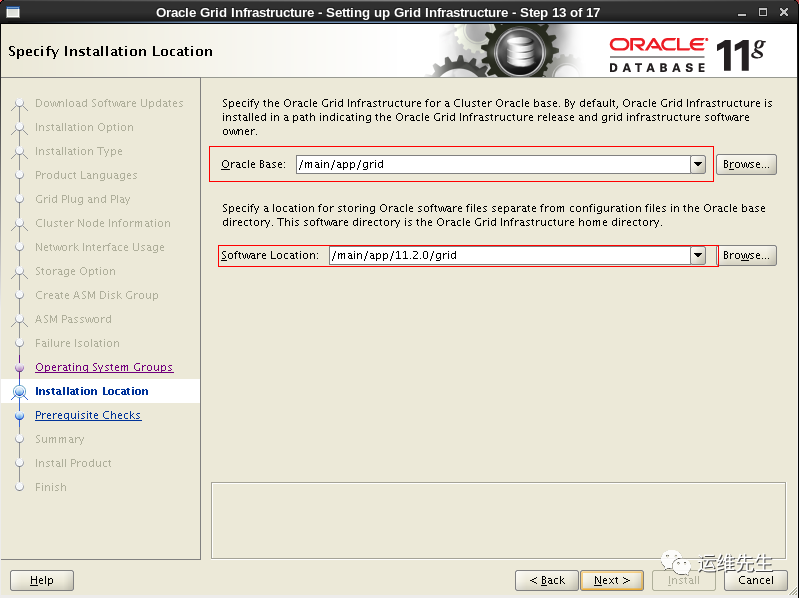Click the 'Oracle Base:' label

pyautogui.click(x=253, y=165)
